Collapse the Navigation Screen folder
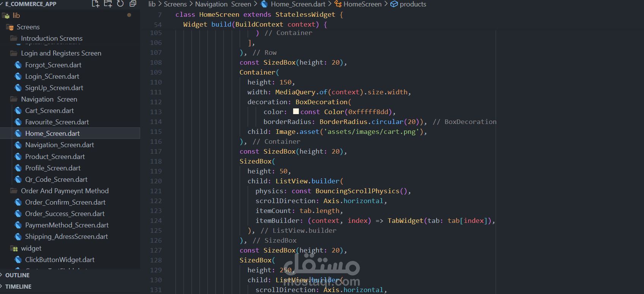644x294 pixels. click(x=49, y=99)
